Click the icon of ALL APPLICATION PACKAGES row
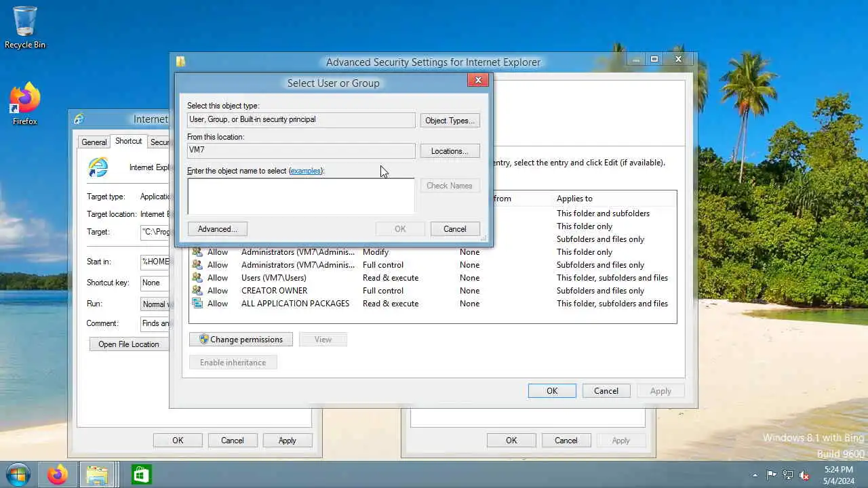 [197, 304]
